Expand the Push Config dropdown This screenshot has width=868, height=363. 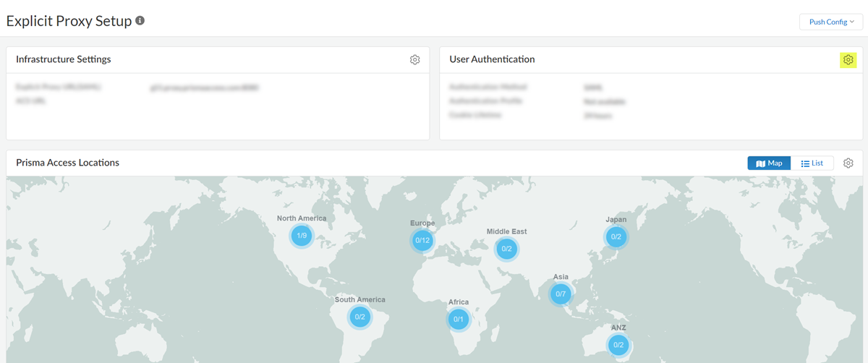click(831, 22)
